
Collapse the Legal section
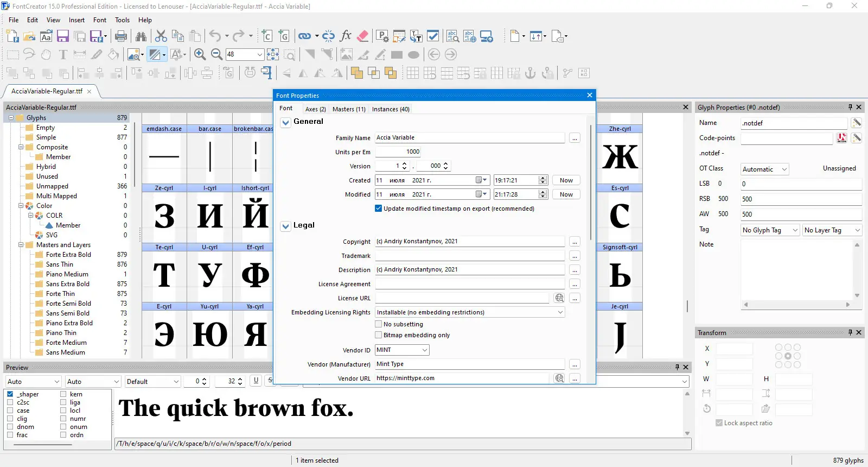[286, 226]
